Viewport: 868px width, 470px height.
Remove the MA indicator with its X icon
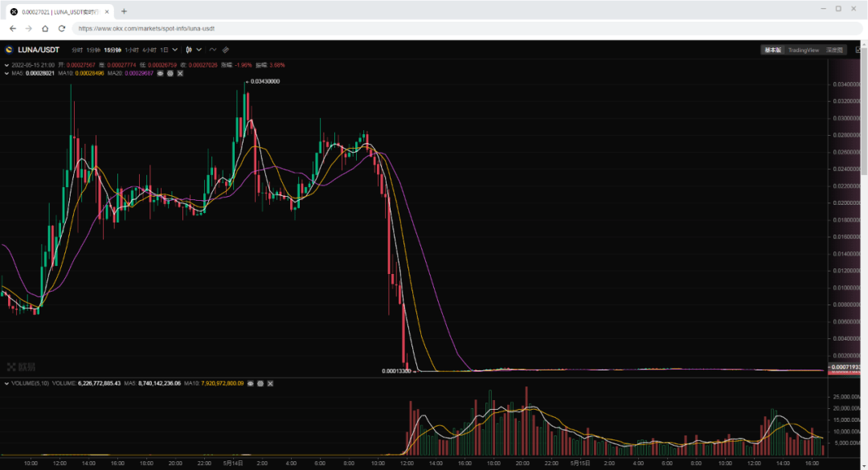click(x=179, y=73)
